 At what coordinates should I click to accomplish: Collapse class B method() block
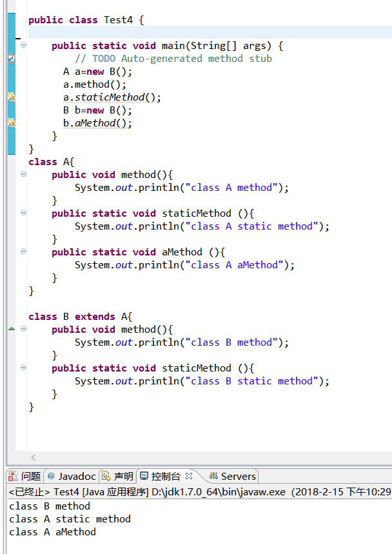pyautogui.click(x=24, y=330)
